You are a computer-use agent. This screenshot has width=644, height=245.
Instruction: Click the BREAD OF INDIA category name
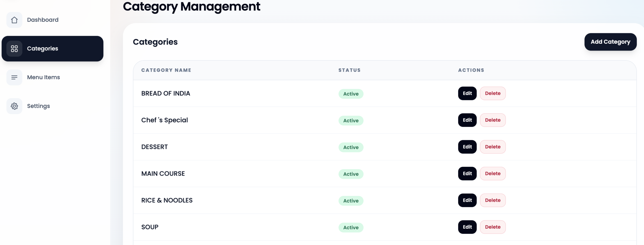166,93
